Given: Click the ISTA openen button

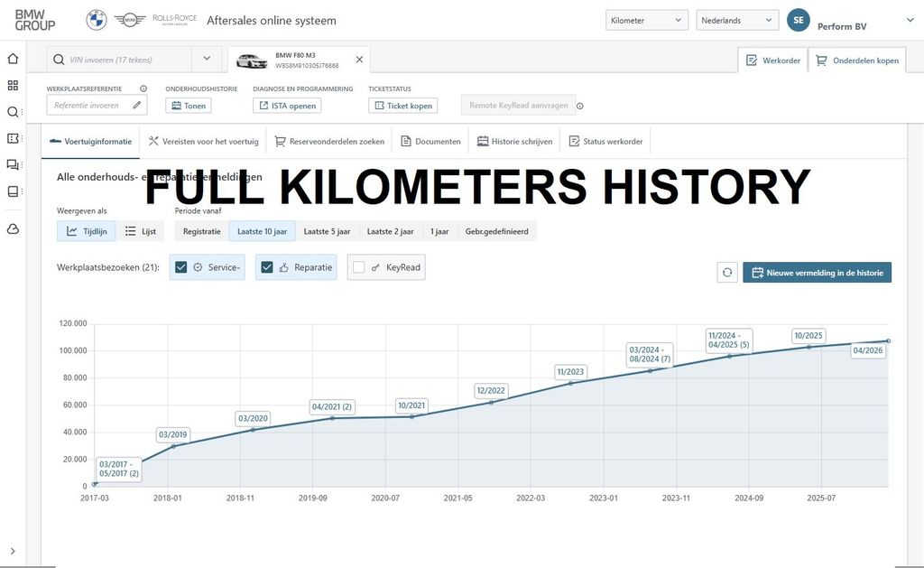Looking at the screenshot, I should point(287,106).
